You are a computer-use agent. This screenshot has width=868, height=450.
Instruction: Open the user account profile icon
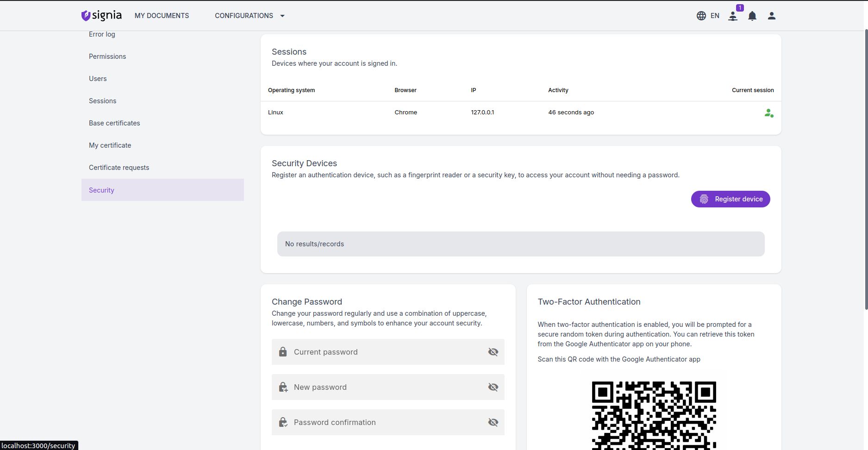(x=771, y=16)
